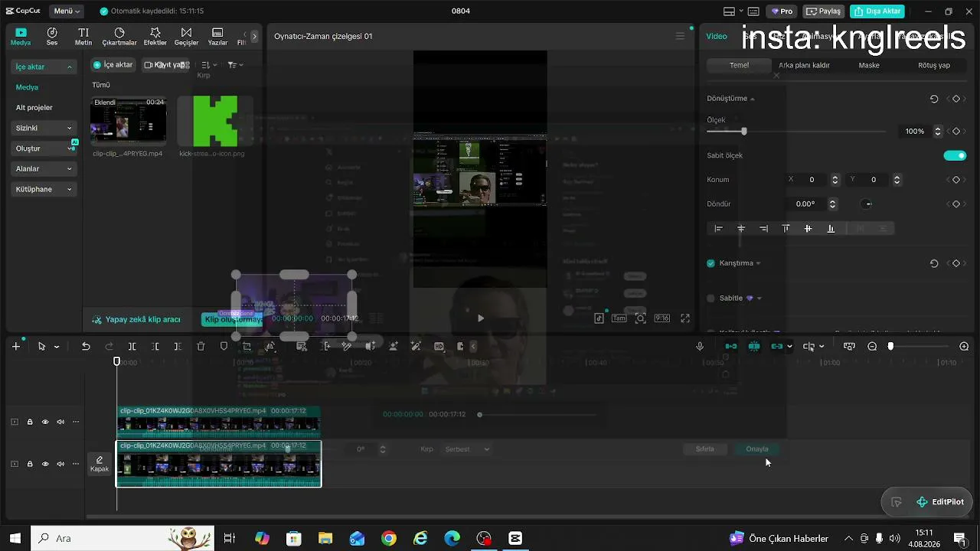Image resolution: width=980 pixels, height=551 pixels.
Task: Open the Ses audio library tab
Action: (x=52, y=37)
